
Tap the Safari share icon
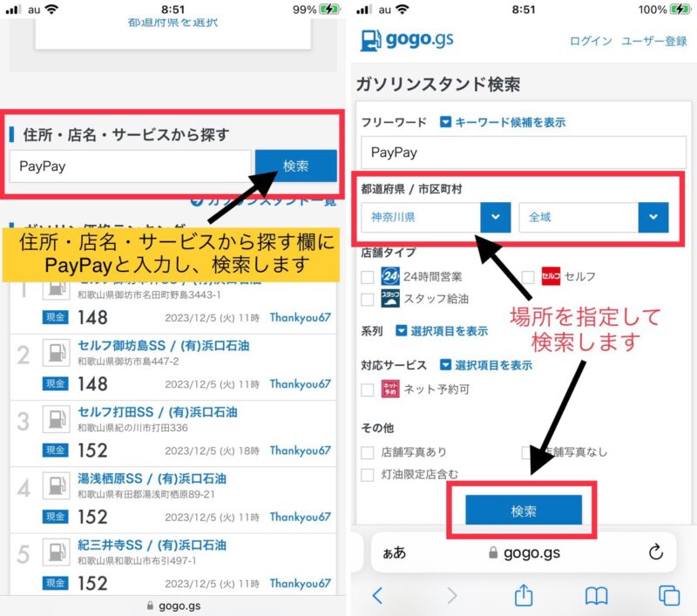[524, 595]
